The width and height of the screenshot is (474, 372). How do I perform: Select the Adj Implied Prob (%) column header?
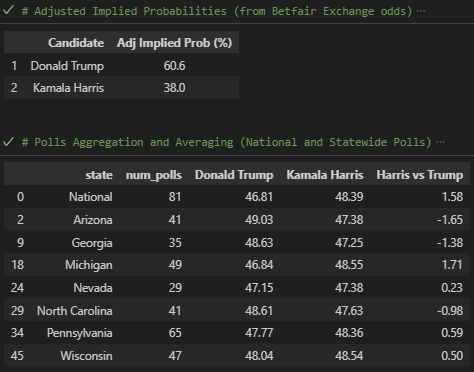174,43
